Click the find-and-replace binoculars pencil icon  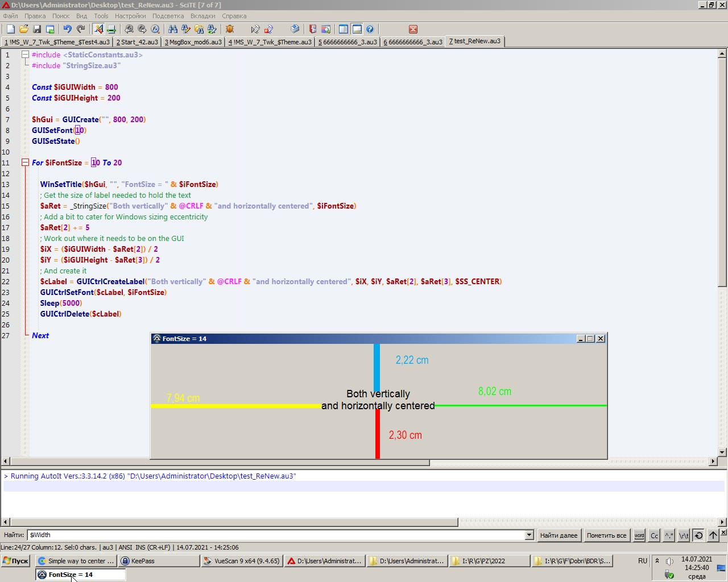coord(186,29)
